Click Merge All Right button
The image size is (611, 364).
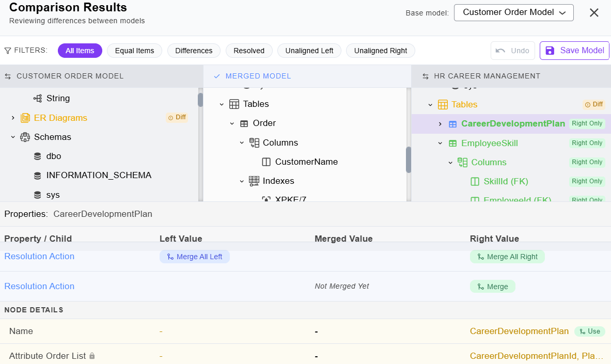(x=507, y=257)
